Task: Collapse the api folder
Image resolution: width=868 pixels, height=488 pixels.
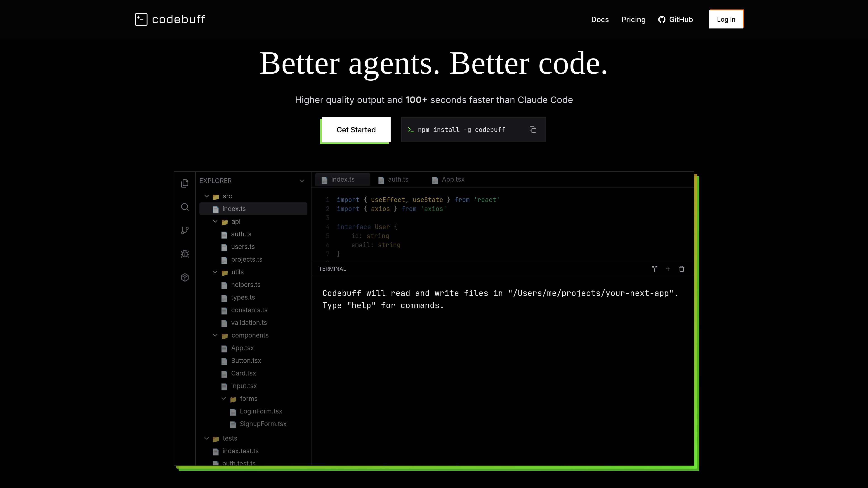Action: [215, 222]
